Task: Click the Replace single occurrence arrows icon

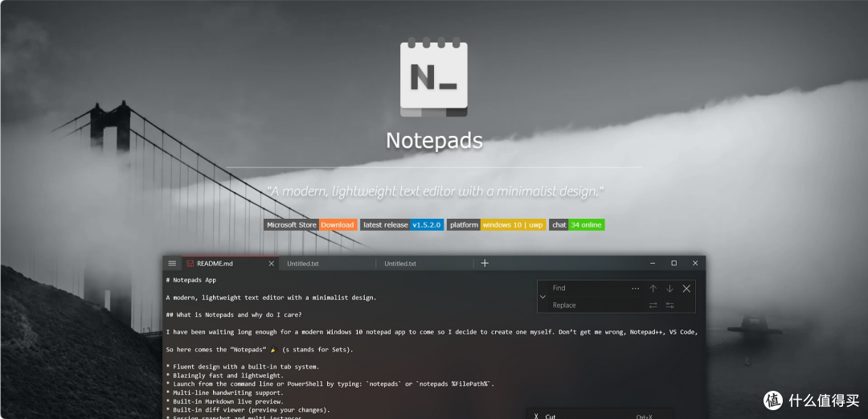Action: point(653,306)
